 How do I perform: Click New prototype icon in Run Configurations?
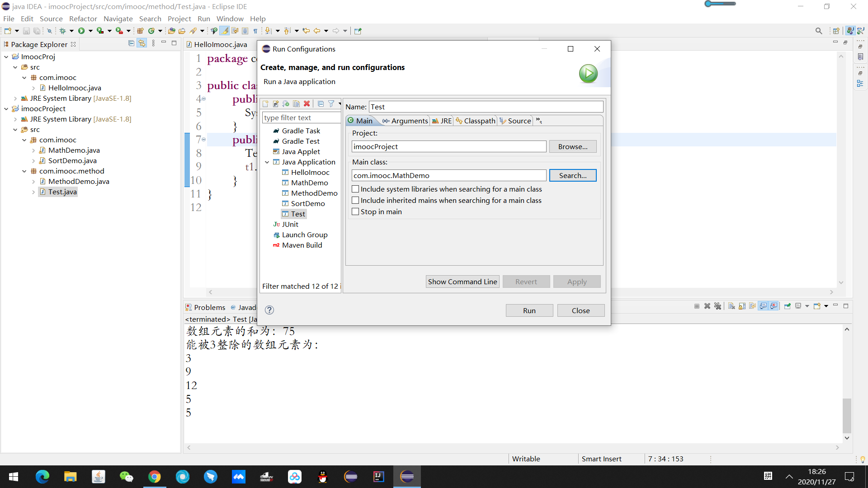(276, 103)
